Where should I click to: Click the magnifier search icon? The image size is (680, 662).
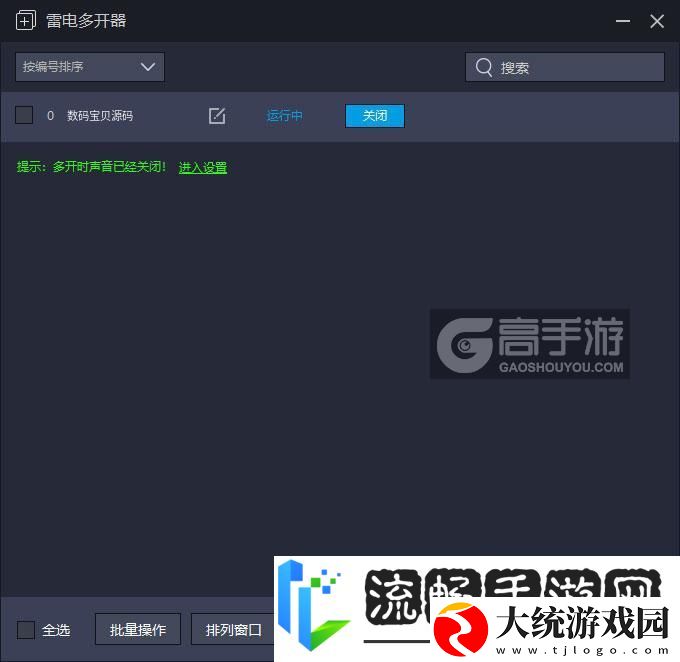coord(484,67)
